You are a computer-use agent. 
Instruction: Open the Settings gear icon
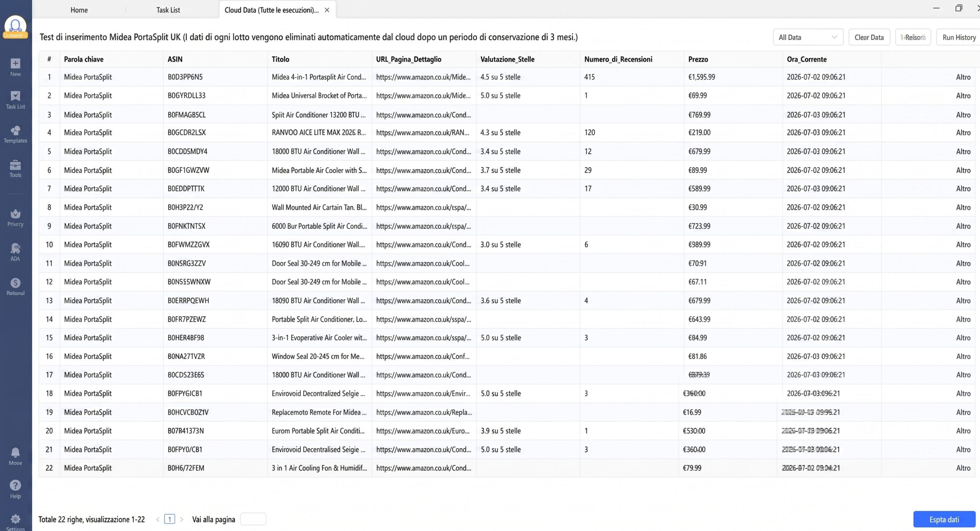point(15,519)
